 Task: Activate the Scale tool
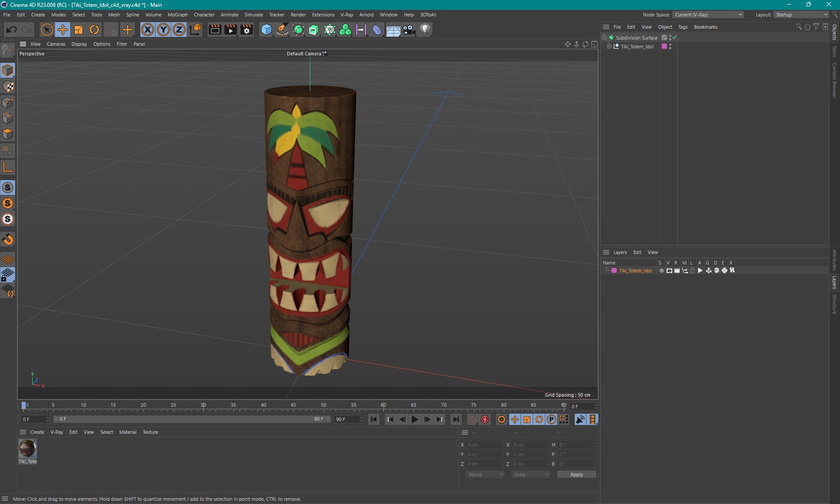click(x=78, y=30)
